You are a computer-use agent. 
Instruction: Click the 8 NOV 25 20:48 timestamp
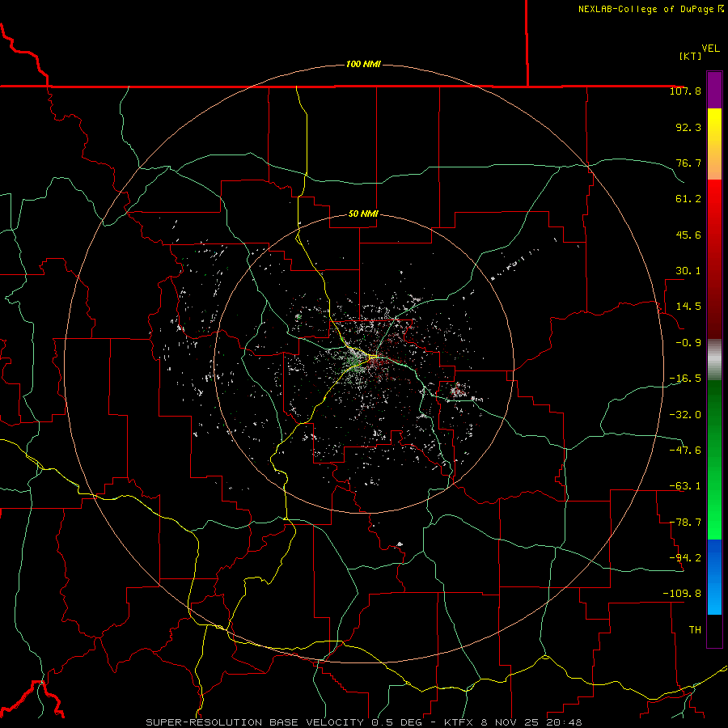tap(533, 722)
